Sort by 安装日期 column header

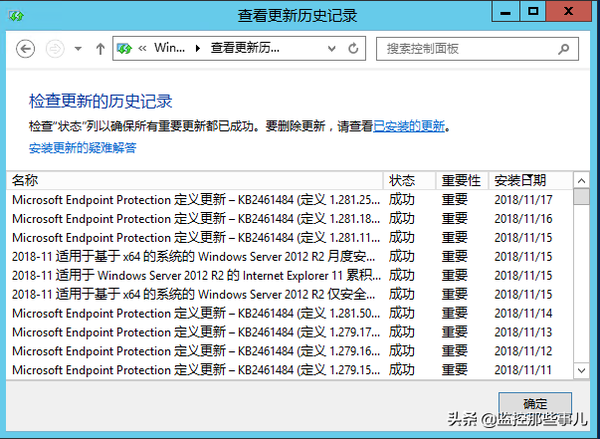click(x=531, y=180)
